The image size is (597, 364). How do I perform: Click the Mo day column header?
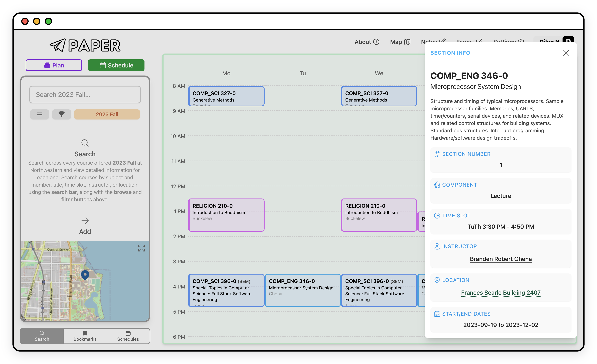point(226,73)
